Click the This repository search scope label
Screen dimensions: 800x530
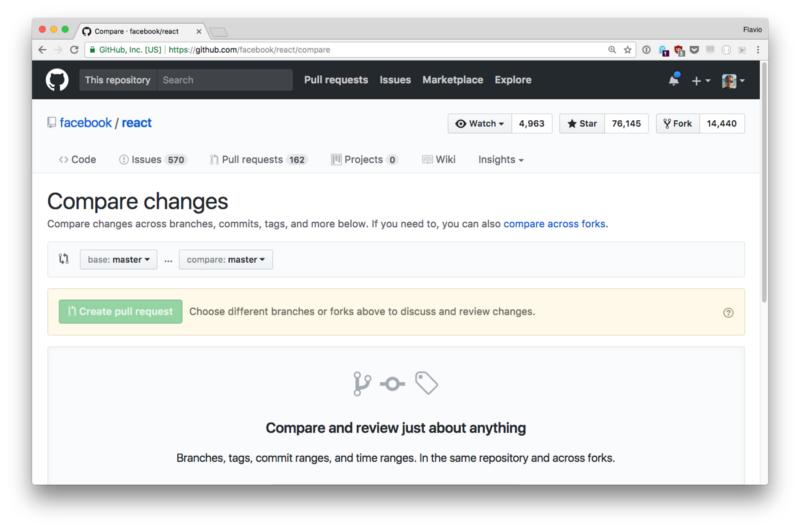118,80
